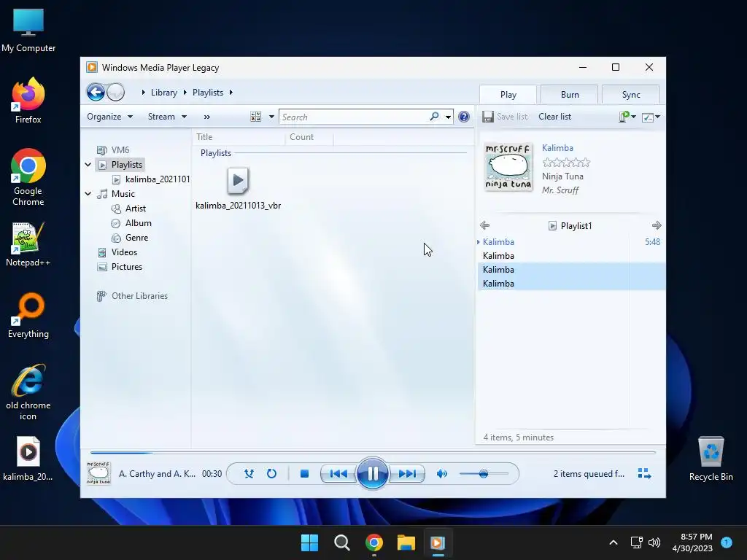Show more toolbar commands chevron
This screenshot has width=747, height=560.
point(206,117)
